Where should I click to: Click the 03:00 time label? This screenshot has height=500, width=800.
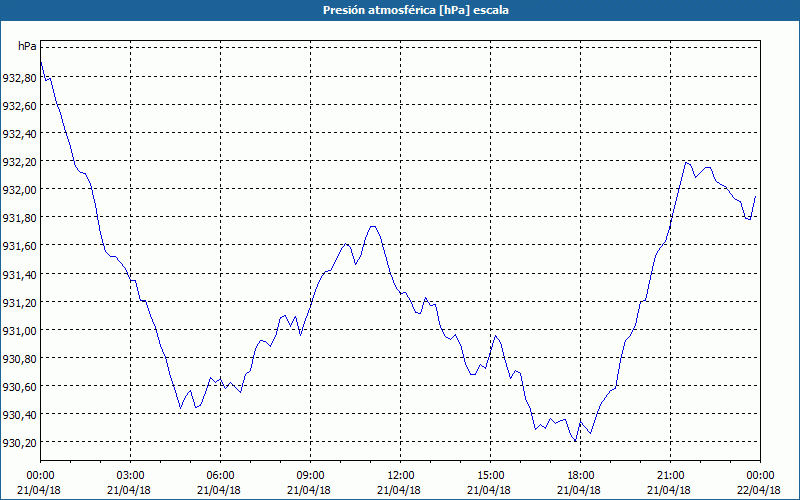tap(130, 476)
